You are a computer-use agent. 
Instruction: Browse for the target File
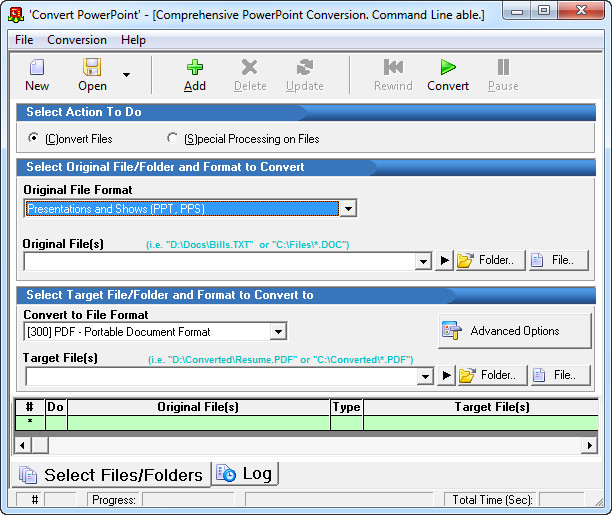click(x=560, y=376)
